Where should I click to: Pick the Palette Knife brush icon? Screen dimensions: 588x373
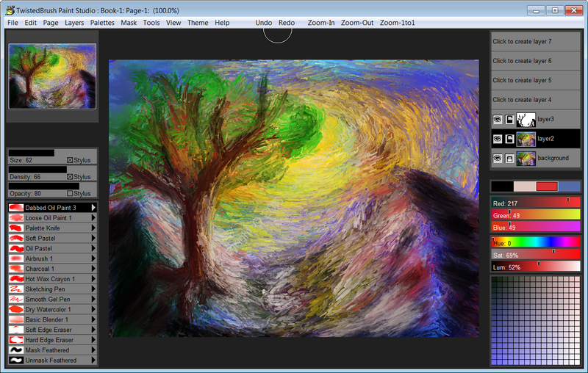(x=16, y=228)
